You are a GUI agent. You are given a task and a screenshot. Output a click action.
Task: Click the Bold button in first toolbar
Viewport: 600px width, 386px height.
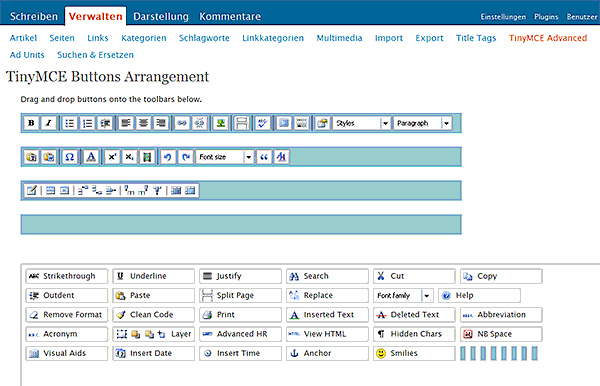31,123
